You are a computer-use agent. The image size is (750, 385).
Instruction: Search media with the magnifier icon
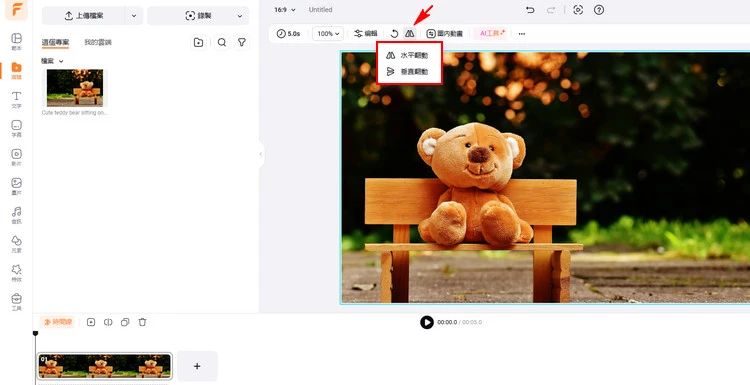pos(221,43)
